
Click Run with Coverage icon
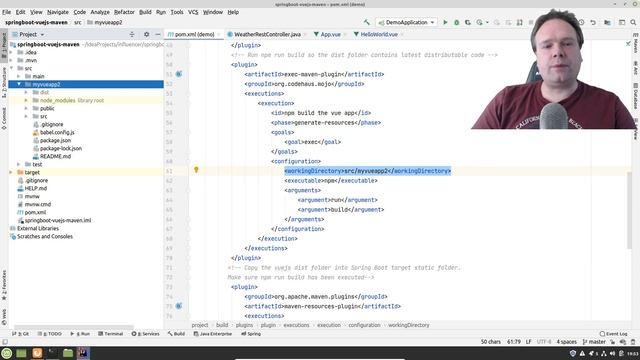(x=468, y=22)
